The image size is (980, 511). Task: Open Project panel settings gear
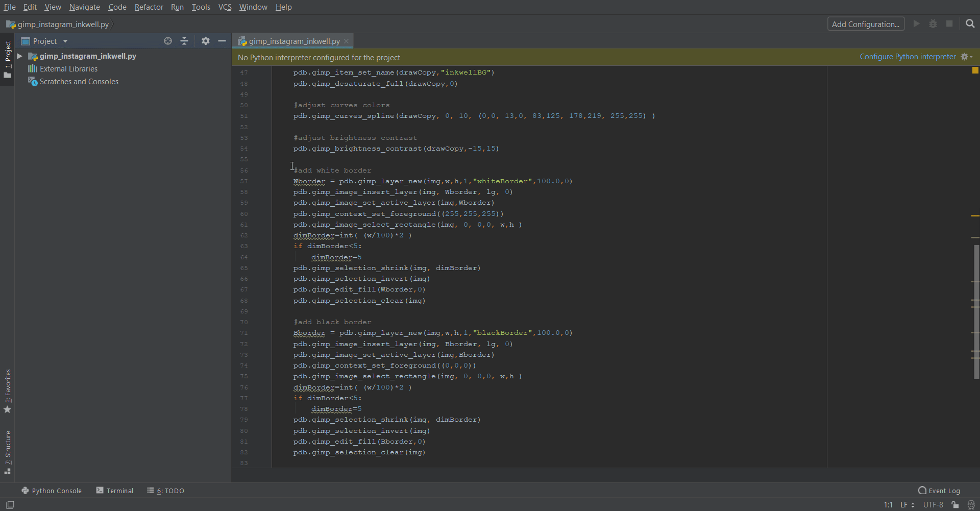coord(205,41)
